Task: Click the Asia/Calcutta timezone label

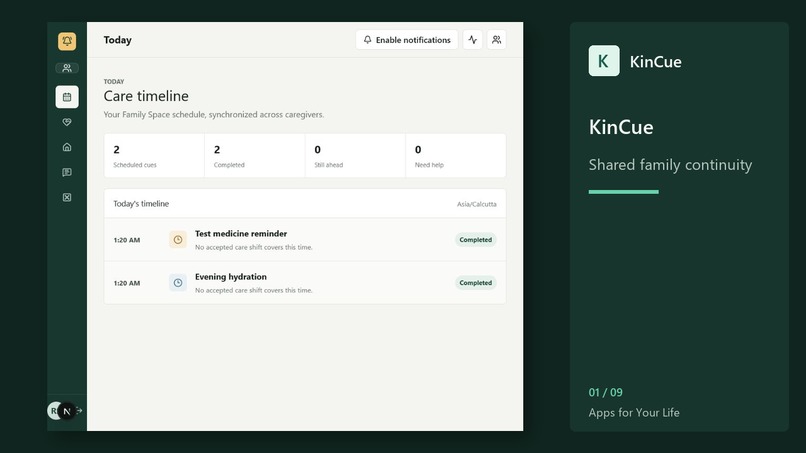Action: (x=477, y=204)
